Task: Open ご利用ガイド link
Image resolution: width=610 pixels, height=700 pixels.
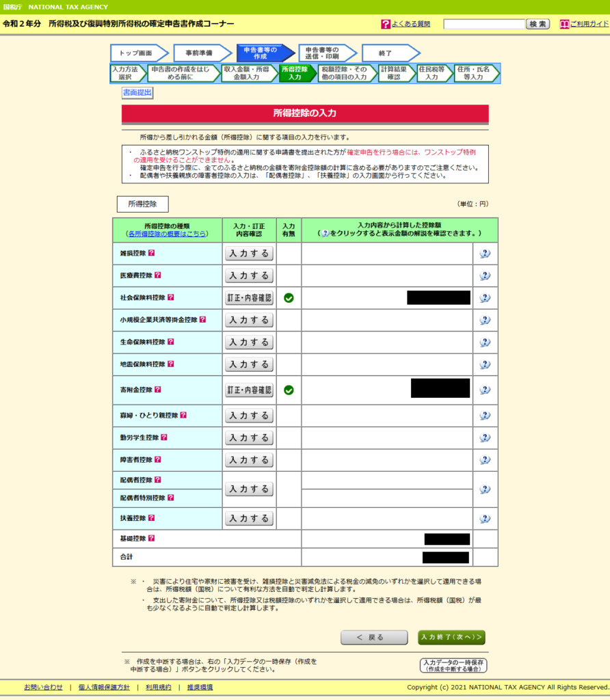Action: [589, 24]
